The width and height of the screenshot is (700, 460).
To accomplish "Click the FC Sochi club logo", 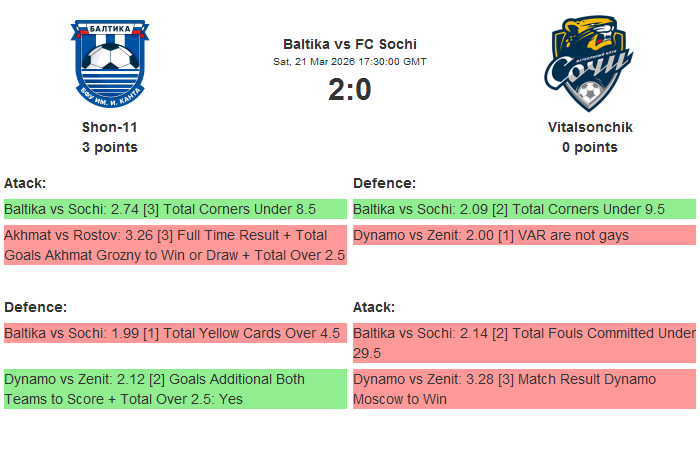I will tap(590, 64).
